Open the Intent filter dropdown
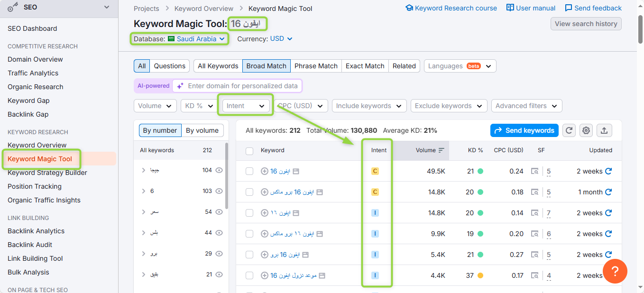 [245, 106]
